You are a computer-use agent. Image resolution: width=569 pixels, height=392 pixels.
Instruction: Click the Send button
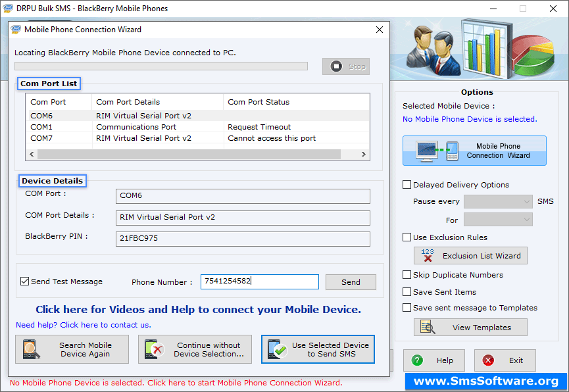(351, 282)
